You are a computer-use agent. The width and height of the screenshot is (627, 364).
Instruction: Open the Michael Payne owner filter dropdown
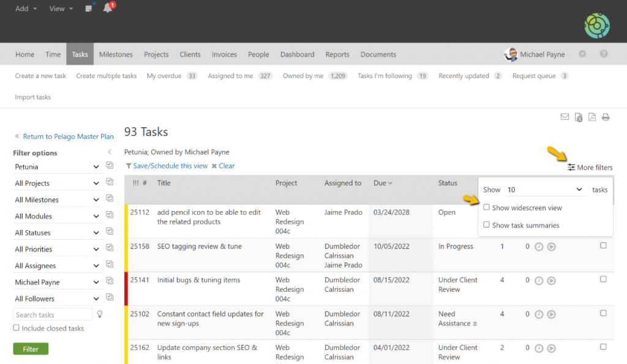click(57, 282)
